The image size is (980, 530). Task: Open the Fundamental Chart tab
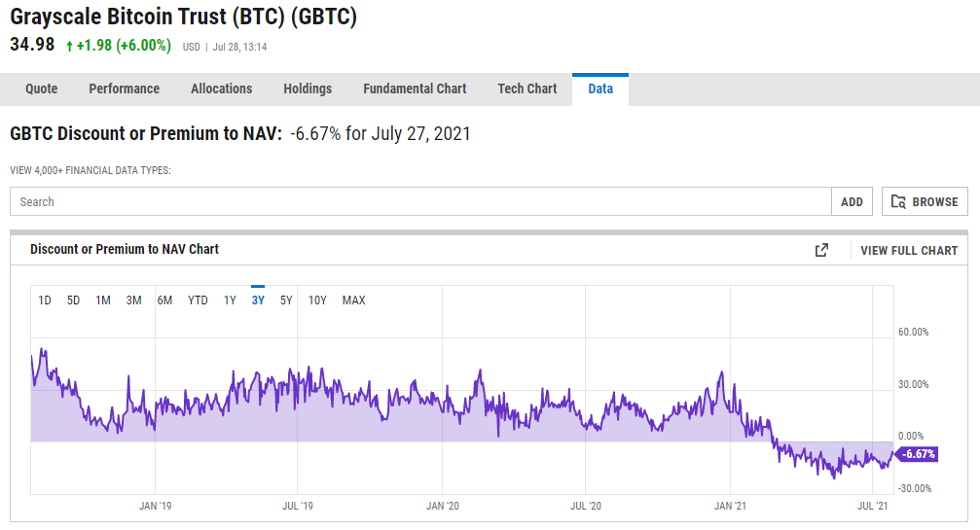pos(415,88)
